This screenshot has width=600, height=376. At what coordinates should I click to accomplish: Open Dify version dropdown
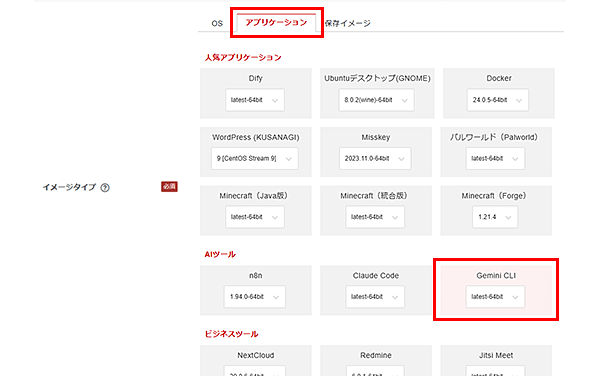[255, 100]
